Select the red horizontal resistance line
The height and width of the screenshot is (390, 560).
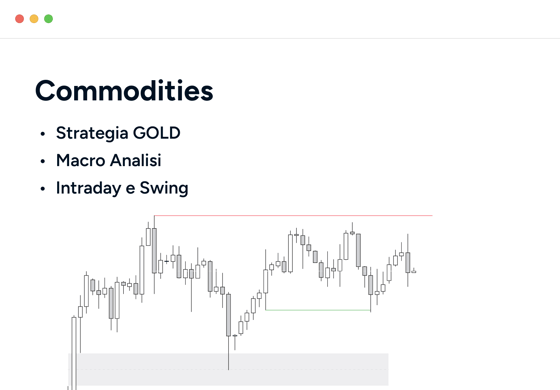293,215
